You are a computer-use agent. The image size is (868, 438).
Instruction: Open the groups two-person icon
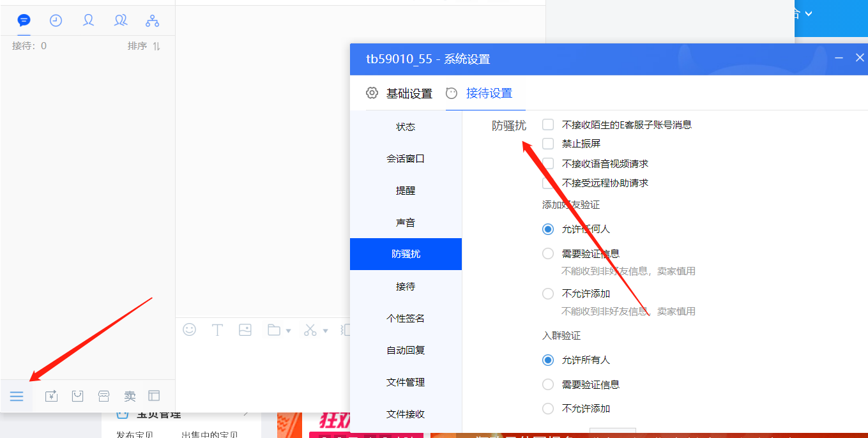pyautogui.click(x=121, y=20)
